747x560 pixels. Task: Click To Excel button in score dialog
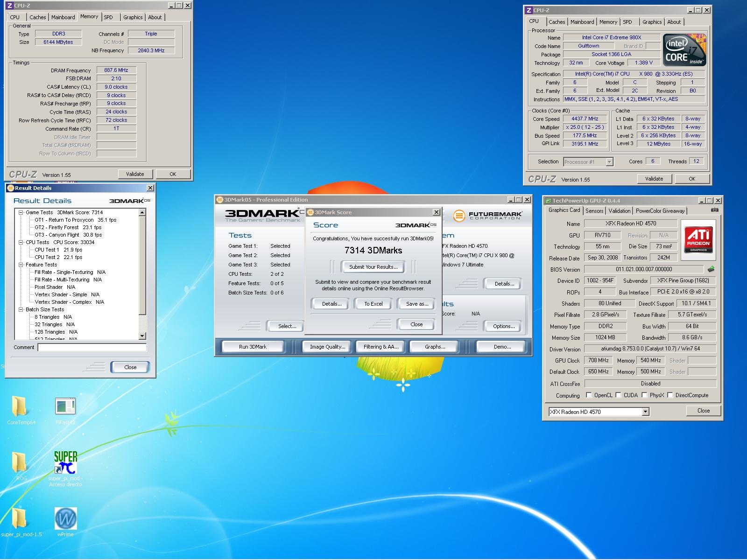373,304
